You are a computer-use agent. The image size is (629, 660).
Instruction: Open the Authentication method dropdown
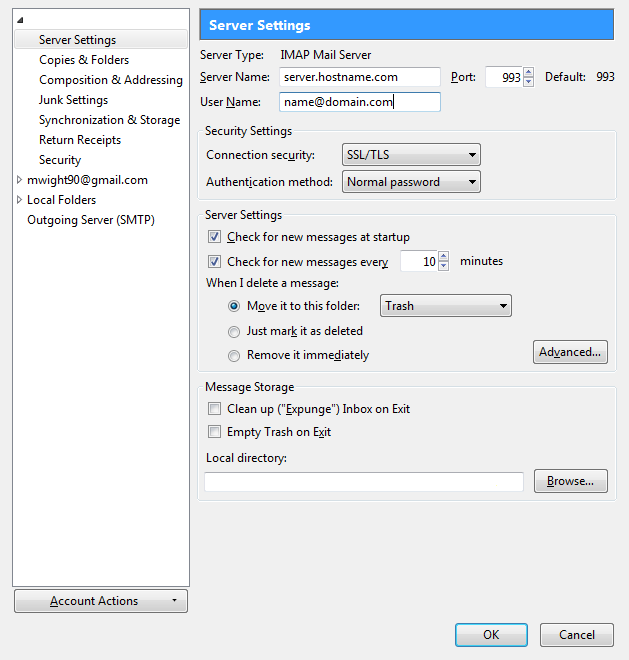click(x=410, y=182)
